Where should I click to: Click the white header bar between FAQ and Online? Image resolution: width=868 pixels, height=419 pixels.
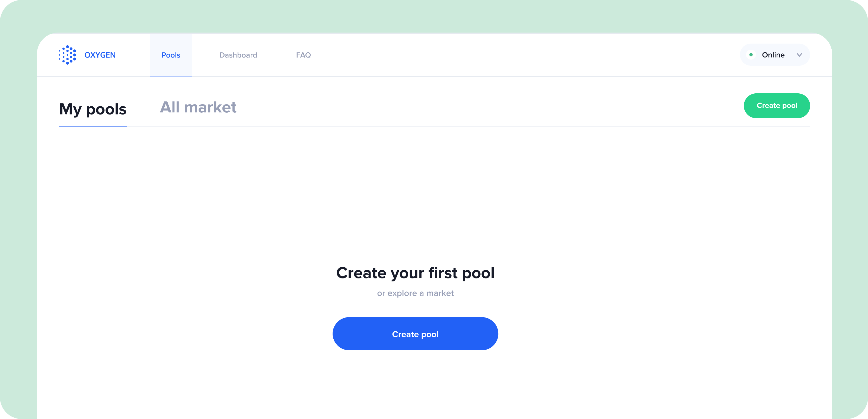click(x=522, y=55)
